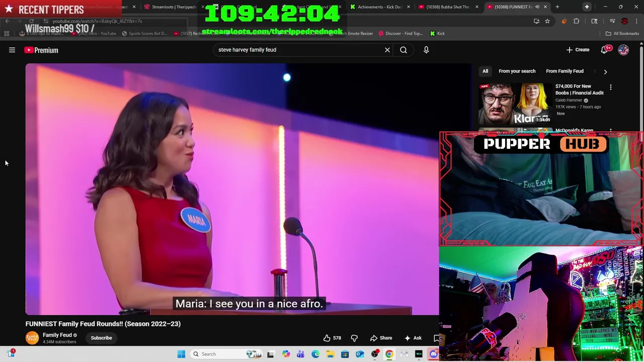The height and width of the screenshot is (362, 644).
Task: Install the page as app icon
Action: click(536, 21)
